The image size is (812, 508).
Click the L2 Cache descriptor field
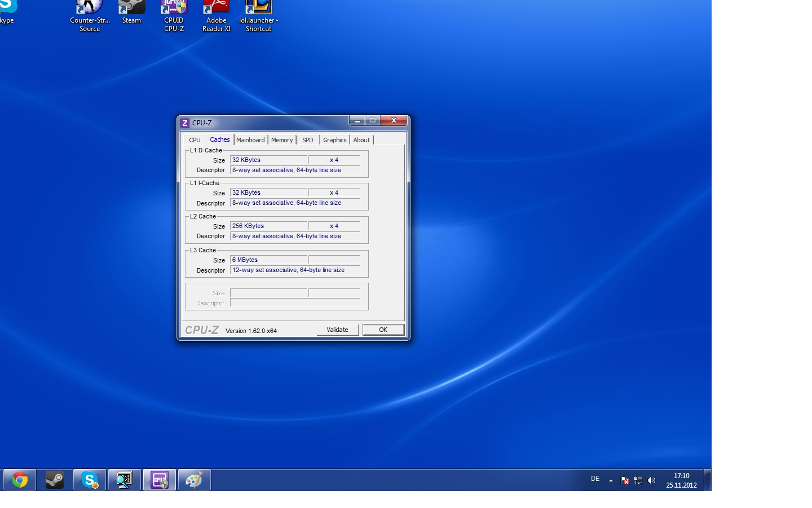pos(295,236)
